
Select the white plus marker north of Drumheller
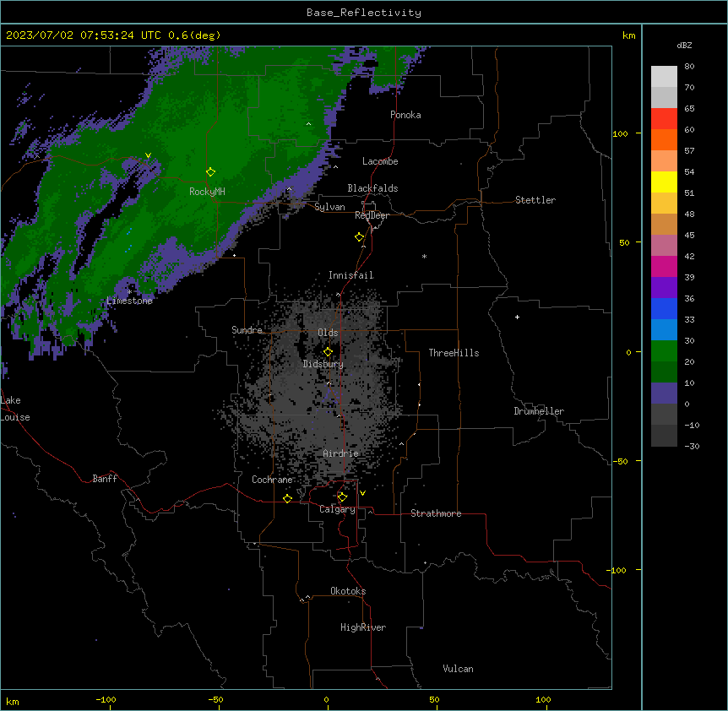517,317
